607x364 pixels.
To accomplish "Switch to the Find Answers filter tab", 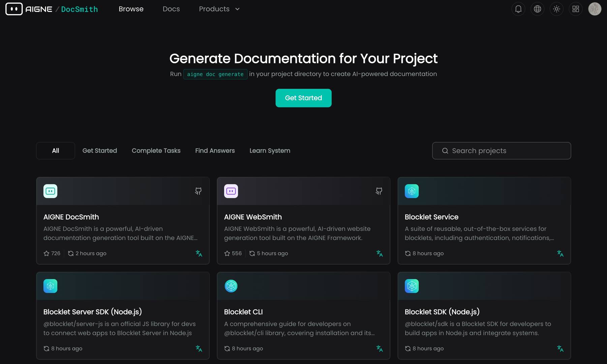I will (x=215, y=151).
